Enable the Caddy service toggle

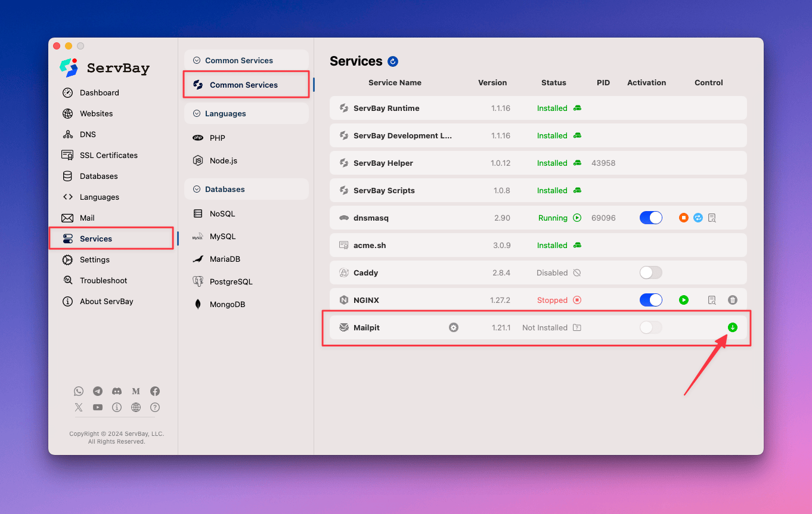[x=650, y=273]
